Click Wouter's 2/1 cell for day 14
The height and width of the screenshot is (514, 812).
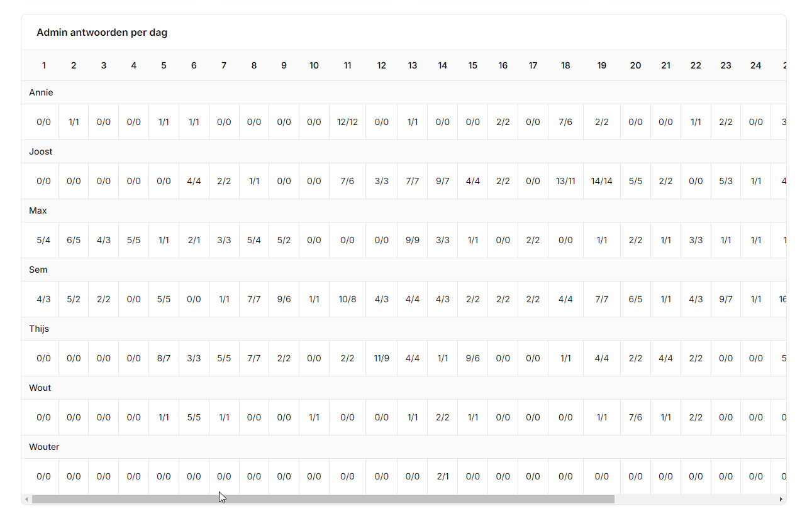coord(443,476)
